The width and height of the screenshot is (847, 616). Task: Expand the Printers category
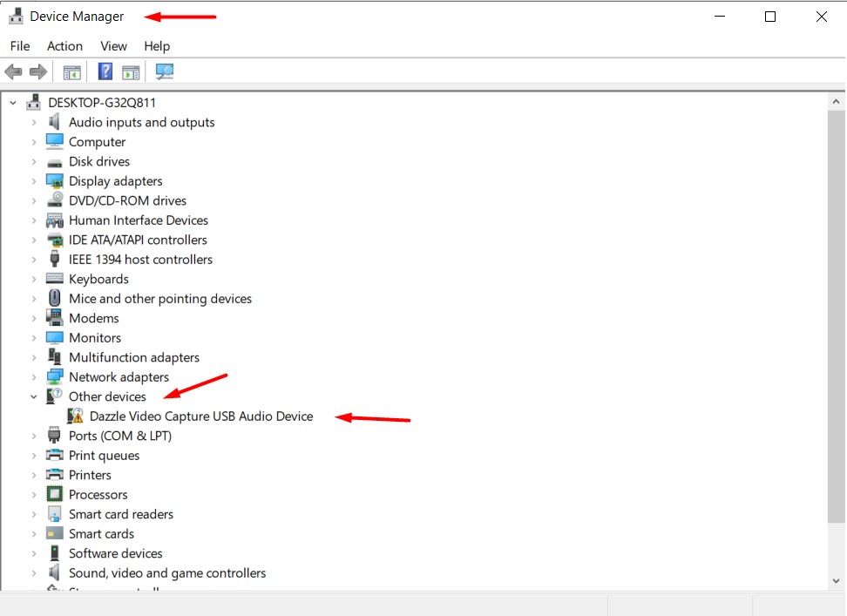point(34,475)
